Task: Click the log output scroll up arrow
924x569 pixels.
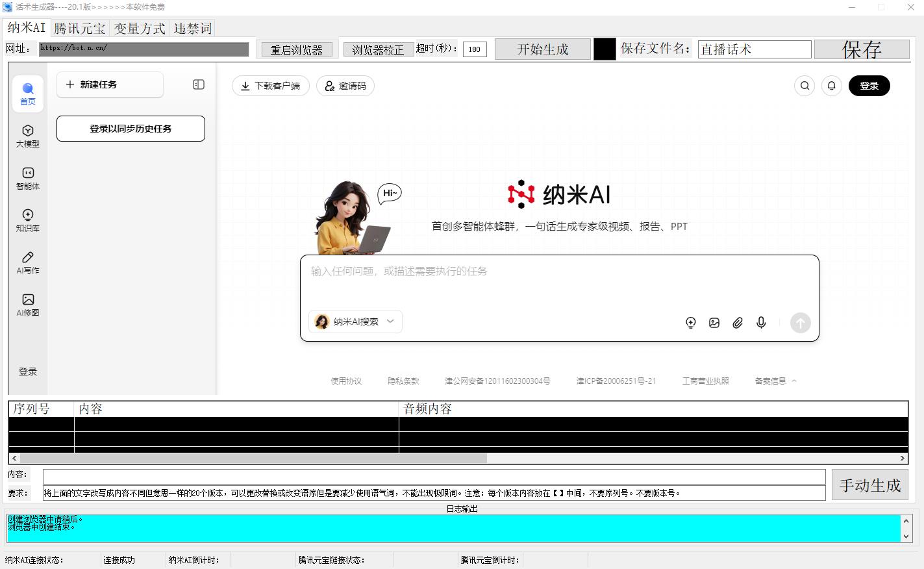Action: click(x=906, y=521)
